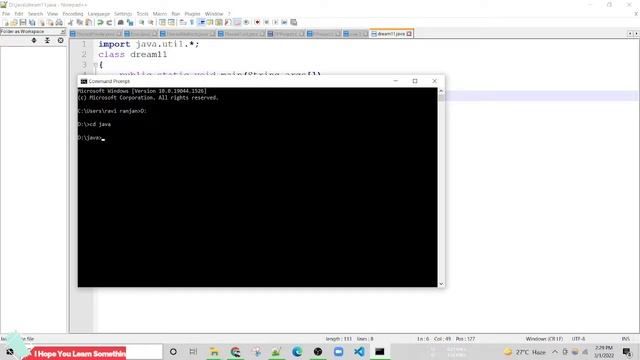Toggle file monitoring eye icon
This screenshot has width=640, height=360.
[246, 22]
